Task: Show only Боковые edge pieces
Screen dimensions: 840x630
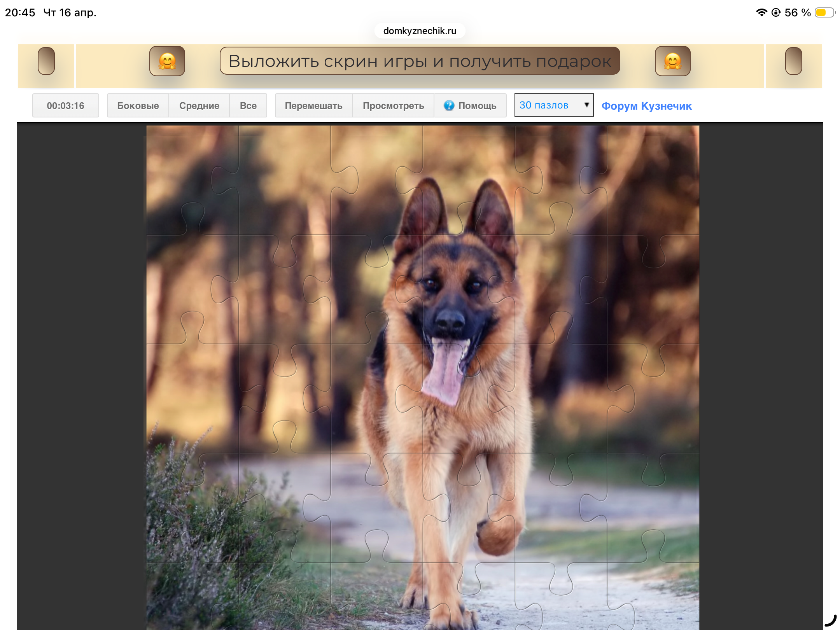Action: coord(138,105)
